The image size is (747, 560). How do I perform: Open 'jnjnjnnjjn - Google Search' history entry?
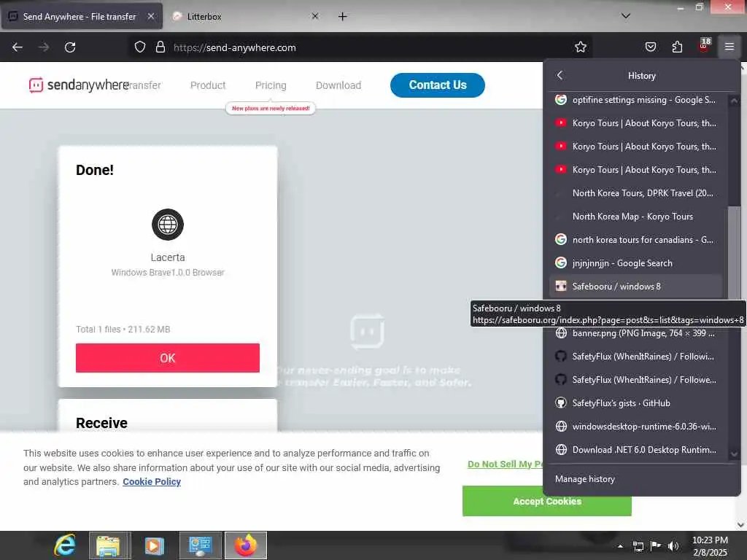coord(636,262)
